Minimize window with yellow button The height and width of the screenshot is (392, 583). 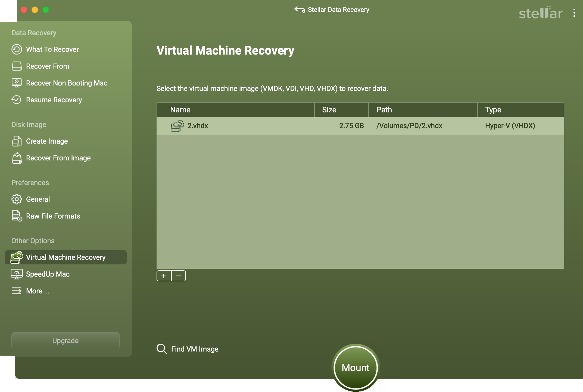click(x=35, y=10)
